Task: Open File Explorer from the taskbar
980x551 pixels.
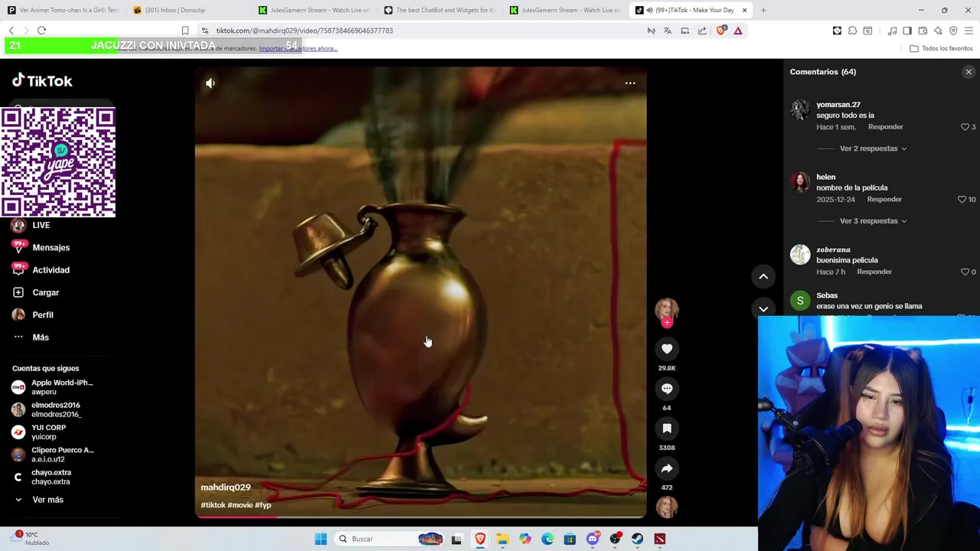Action: tap(502, 539)
